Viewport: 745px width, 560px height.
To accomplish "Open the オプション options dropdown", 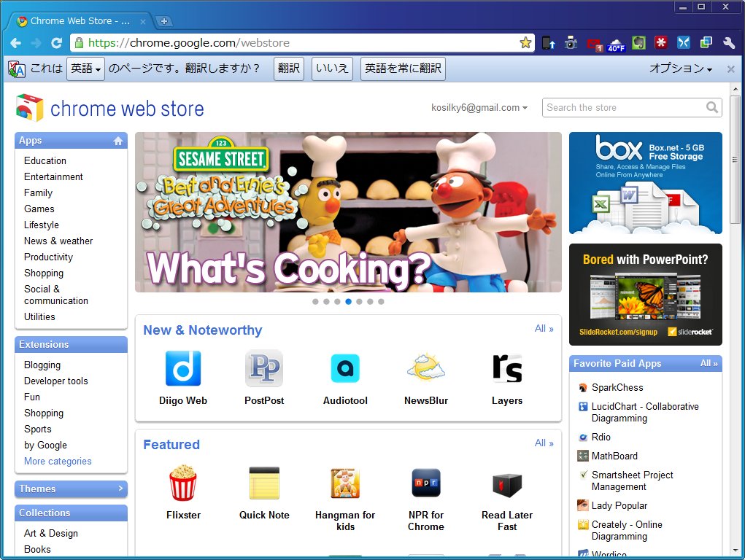I will (x=679, y=68).
